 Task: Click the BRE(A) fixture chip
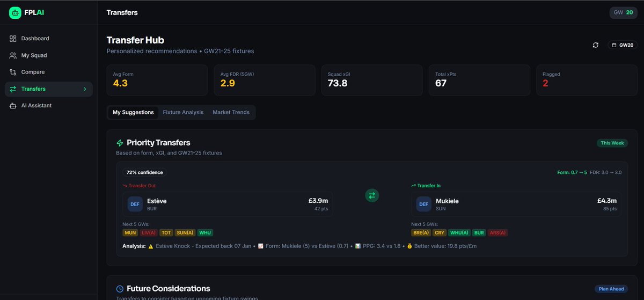click(x=421, y=233)
